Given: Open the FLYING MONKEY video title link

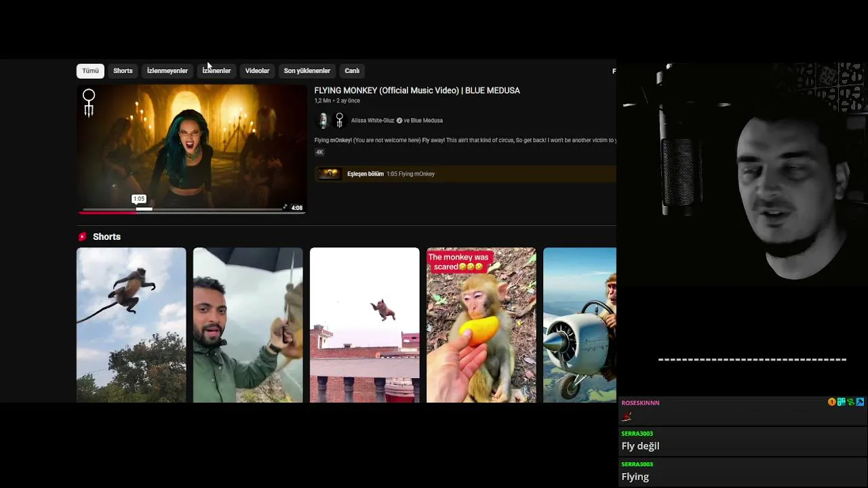Looking at the screenshot, I should pos(417,90).
